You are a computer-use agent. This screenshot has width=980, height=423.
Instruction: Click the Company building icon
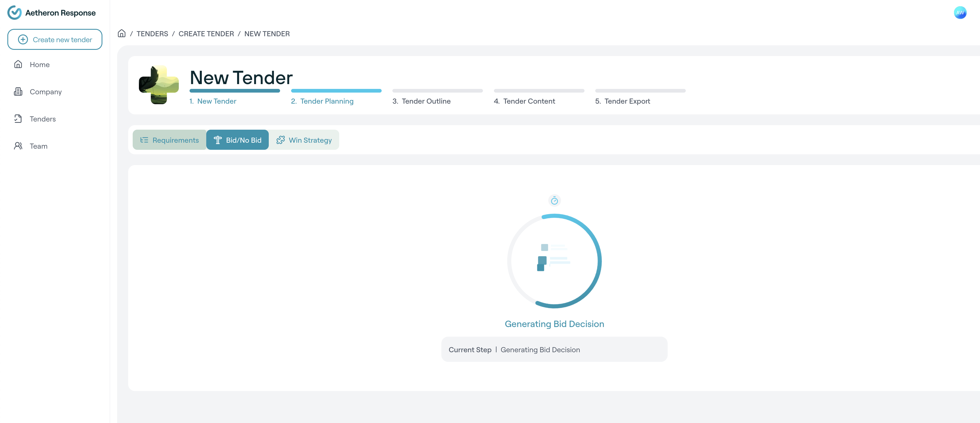[x=18, y=92]
